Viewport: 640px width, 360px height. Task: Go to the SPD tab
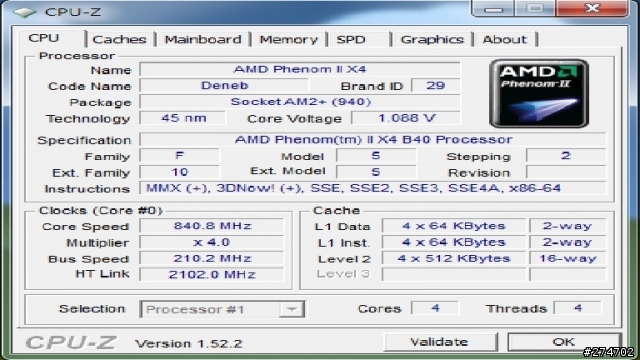point(351,39)
